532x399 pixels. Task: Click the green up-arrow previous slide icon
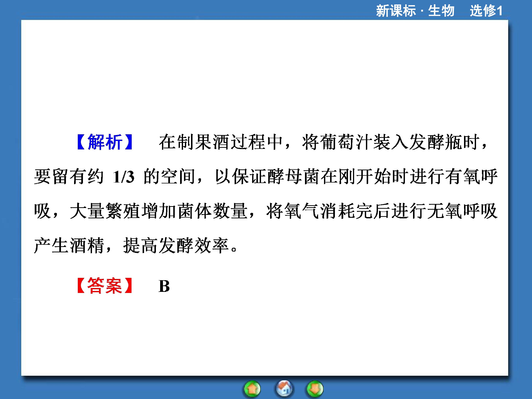(252, 389)
